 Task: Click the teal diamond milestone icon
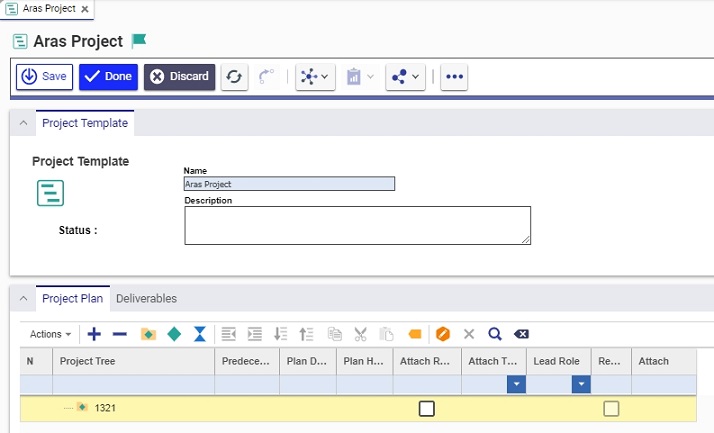click(x=174, y=334)
